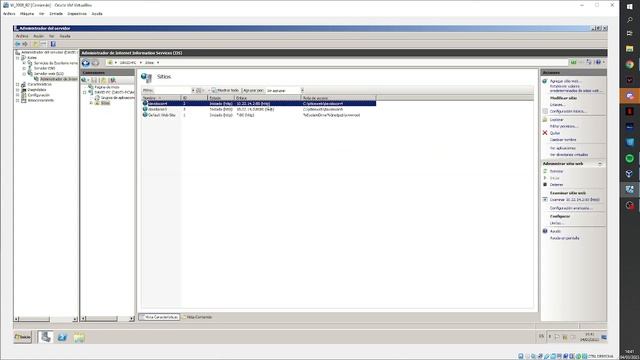This screenshot has height=360, width=640.
Task: Open the VirtualBox Dispositivos menu
Action: 77,13
